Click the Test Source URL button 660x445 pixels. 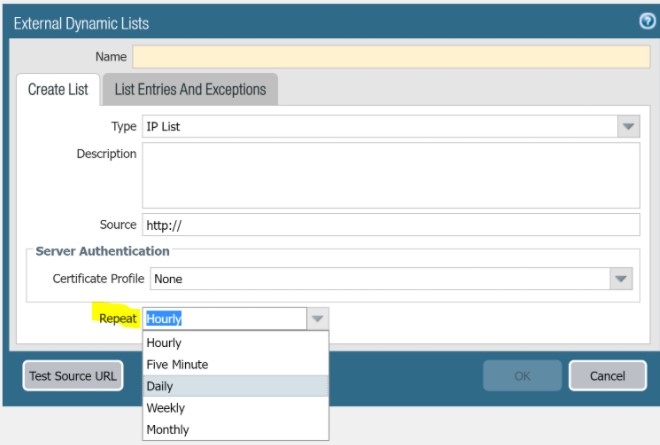point(73,376)
